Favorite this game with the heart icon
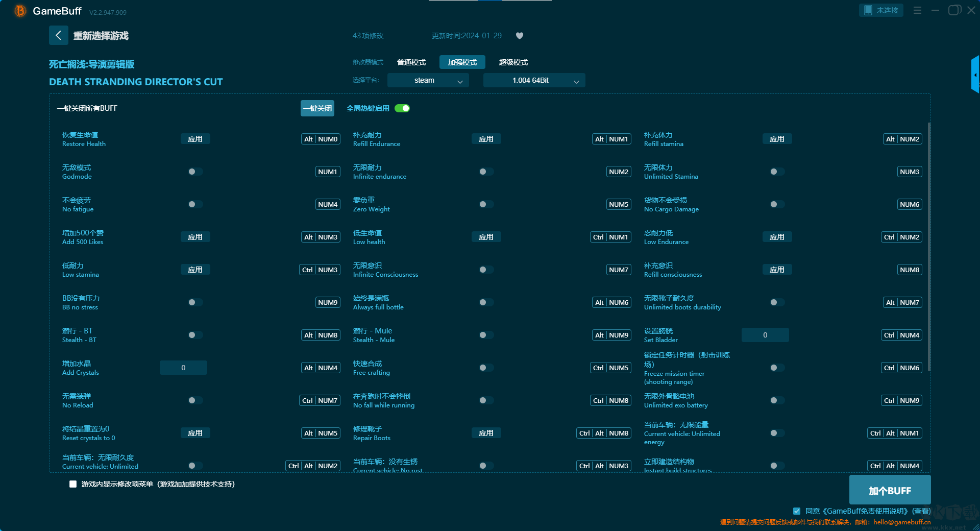The width and height of the screenshot is (980, 531). [520, 36]
